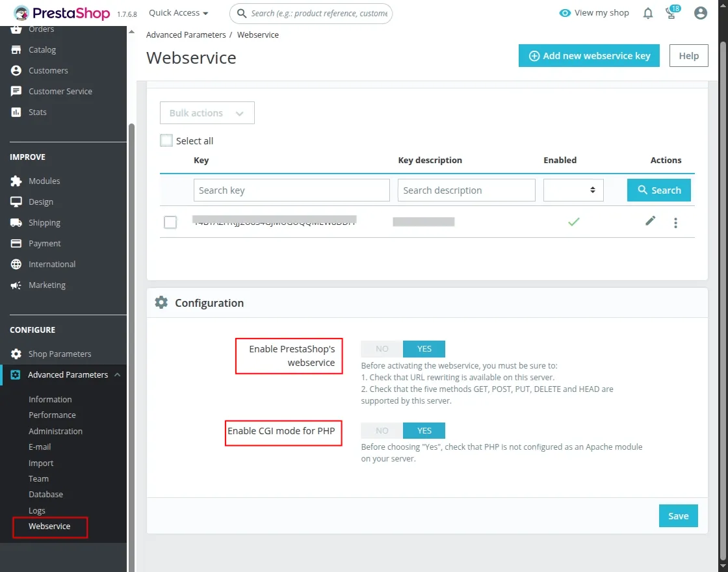728x572 pixels.
Task: Click Add new webservice key button
Action: pos(588,55)
